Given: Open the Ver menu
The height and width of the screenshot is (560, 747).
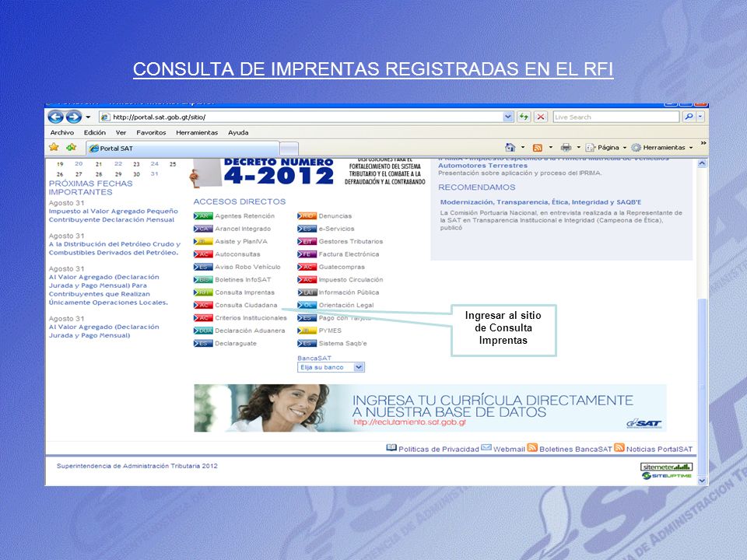Looking at the screenshot, I should click(x=121, y=132).
